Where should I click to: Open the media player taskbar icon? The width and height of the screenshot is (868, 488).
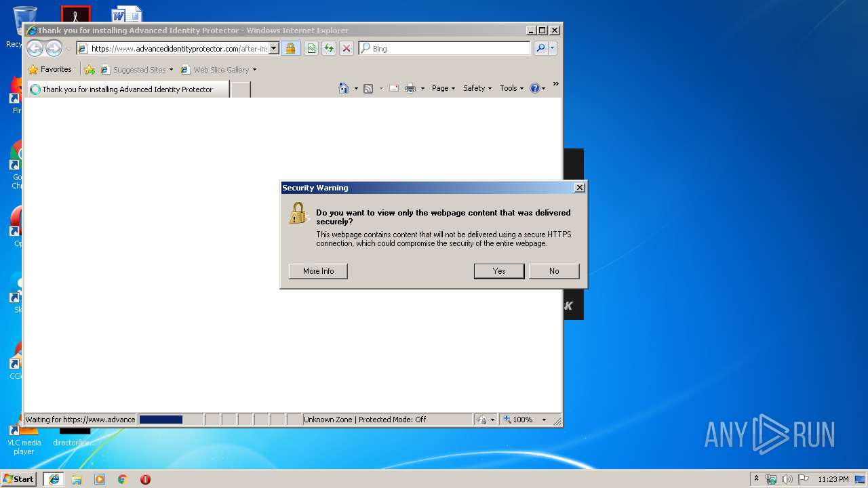tap(100, 479)
